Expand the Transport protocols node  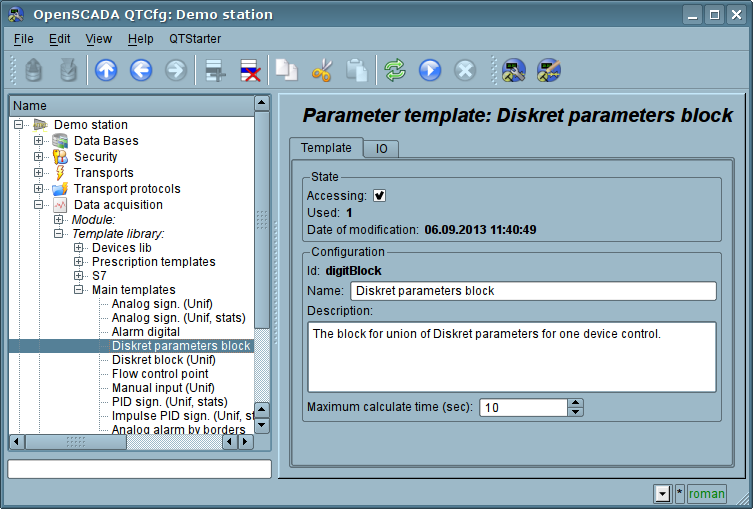[38, 189]
